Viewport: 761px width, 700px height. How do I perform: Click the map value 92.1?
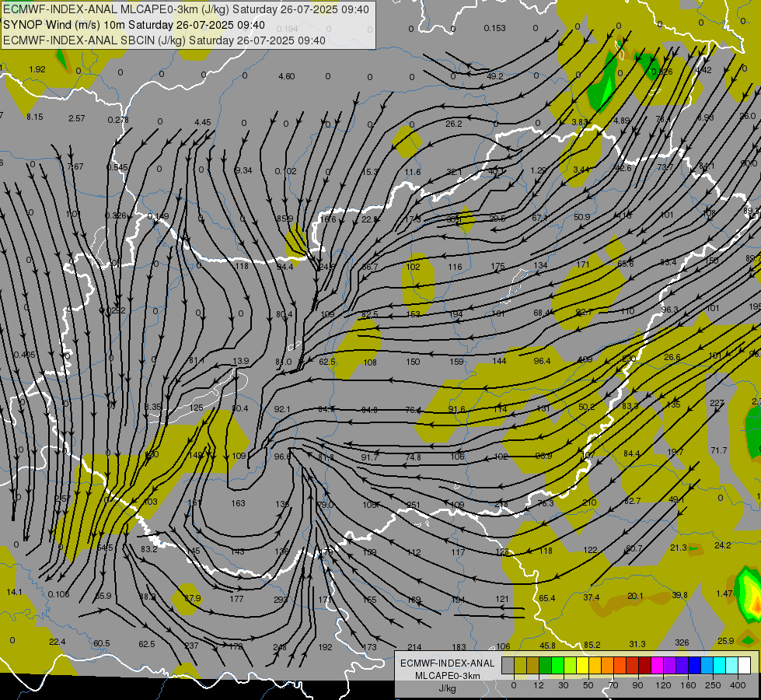(282, 410)
